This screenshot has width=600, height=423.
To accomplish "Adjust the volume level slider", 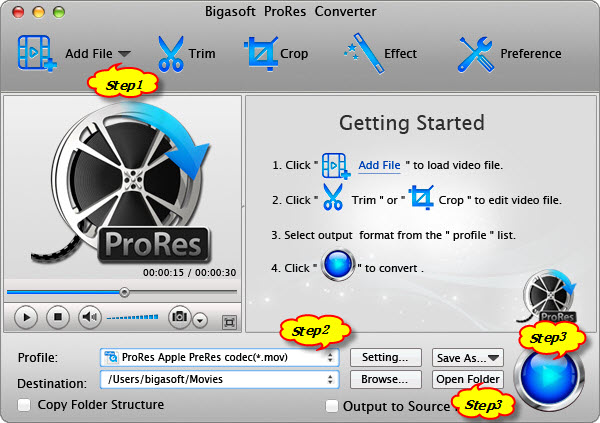I will [132, 317].
